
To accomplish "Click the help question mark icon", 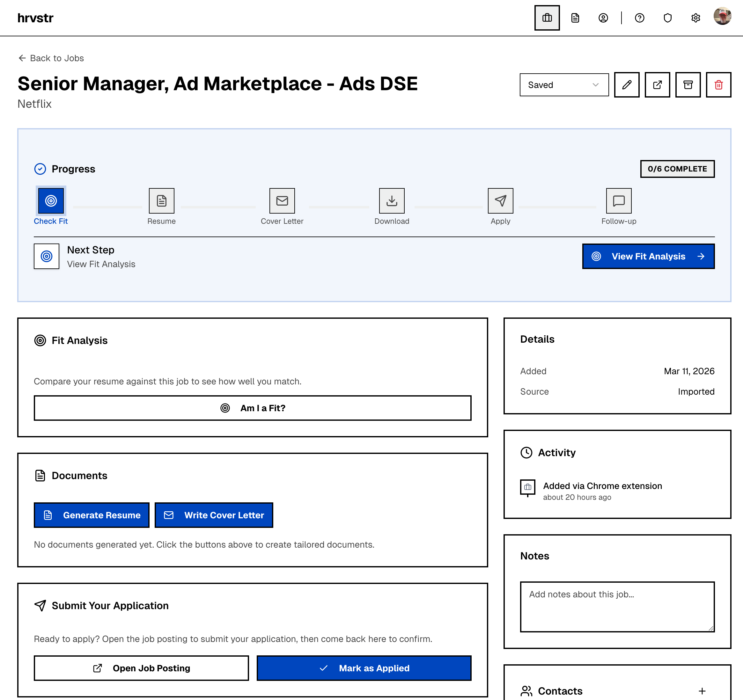I will pos(639,18).
